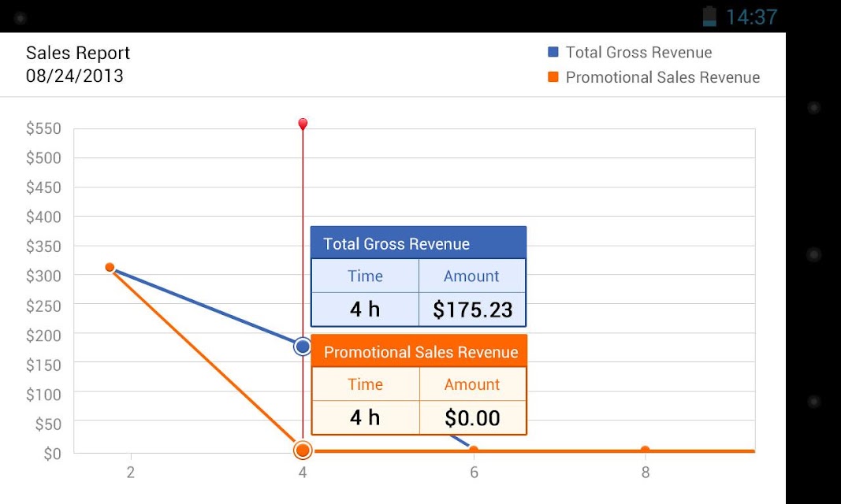
Task: Click the Total Gross Revenue legend label
Action: [x=638, y=53]
